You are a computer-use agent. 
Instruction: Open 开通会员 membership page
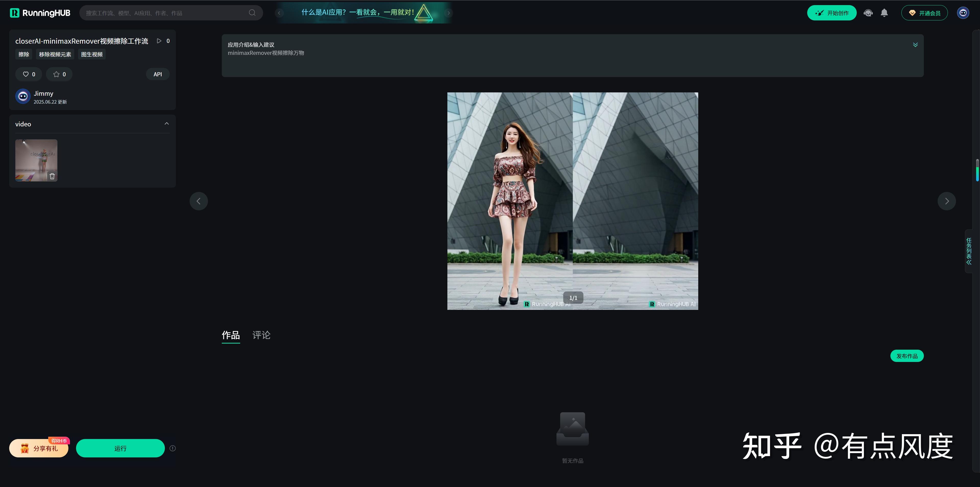pyautogui.click(x=925, y=13)
